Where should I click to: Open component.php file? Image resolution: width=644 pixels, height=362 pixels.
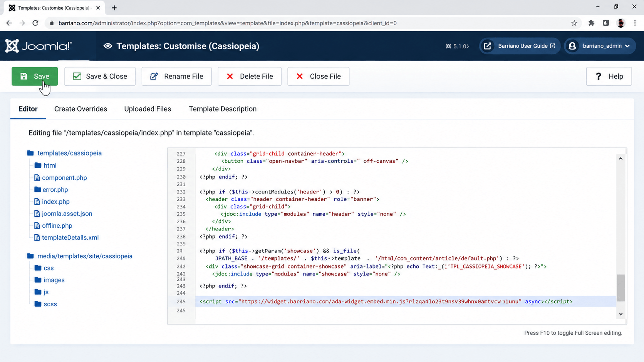[x=64, y=178]
